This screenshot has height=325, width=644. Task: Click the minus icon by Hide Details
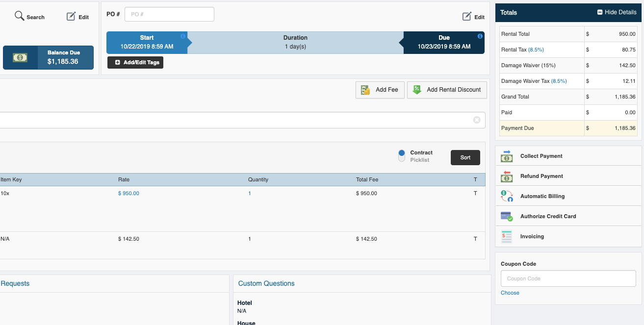pyautogui.click(x=600, y=12)
